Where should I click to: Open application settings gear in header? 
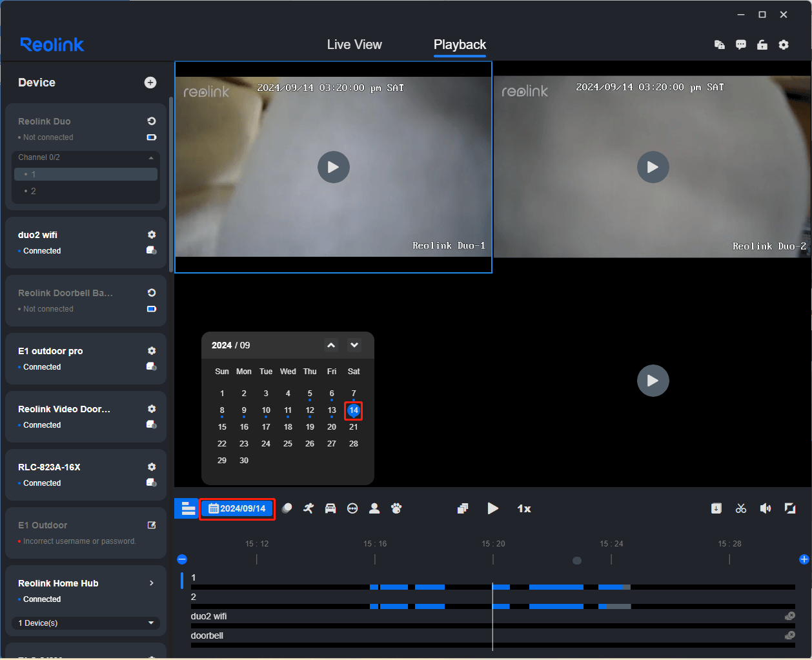click(784, 45)
